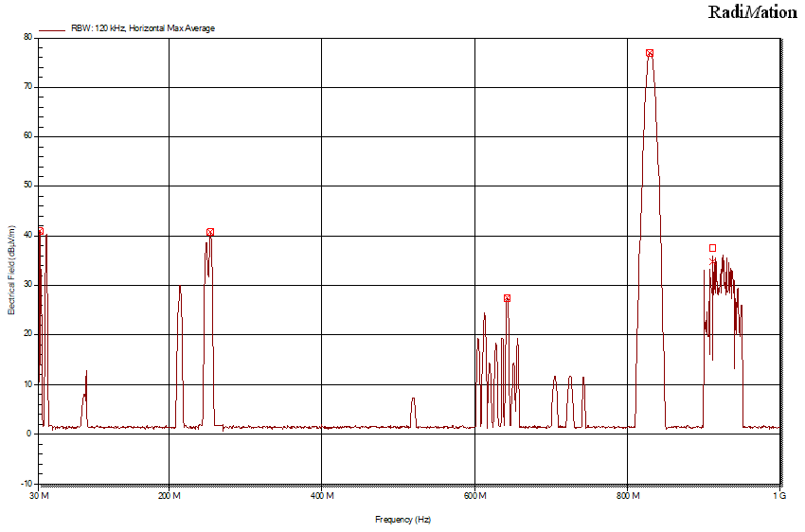Select the peak marker at 30 MHz
Image resolution: width=805 pixels, height=532 pixels.
point(40,231)
